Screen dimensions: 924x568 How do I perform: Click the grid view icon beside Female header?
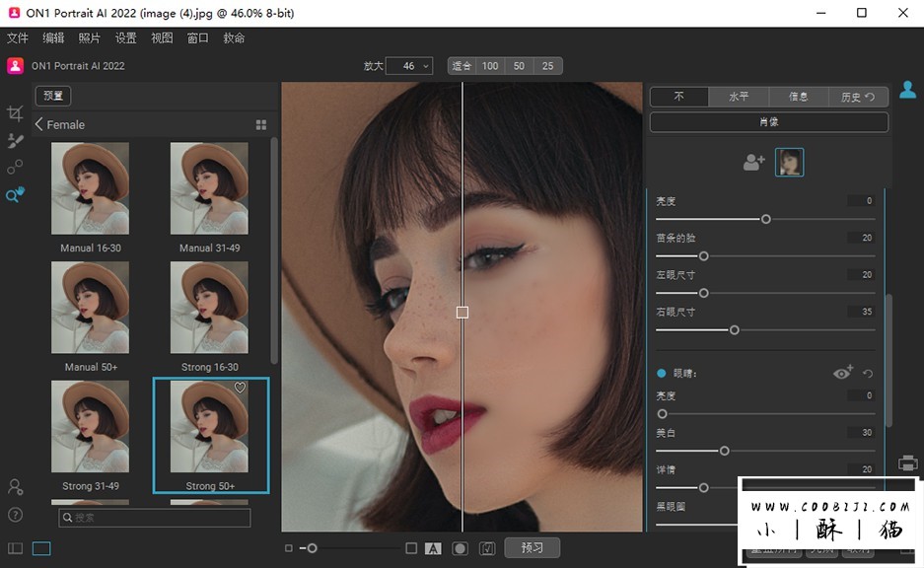coord(260,124)
